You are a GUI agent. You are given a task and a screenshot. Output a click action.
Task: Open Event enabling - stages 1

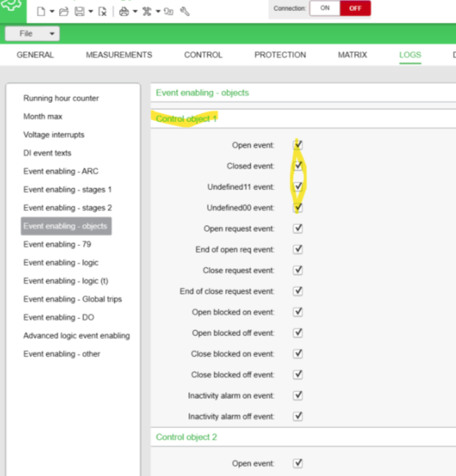click(x=67, y=190)
